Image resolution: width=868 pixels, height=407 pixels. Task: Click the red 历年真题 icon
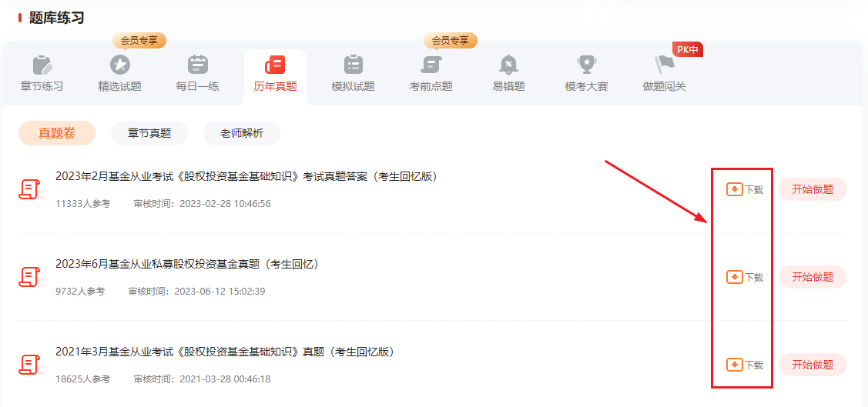pos(275,65)
